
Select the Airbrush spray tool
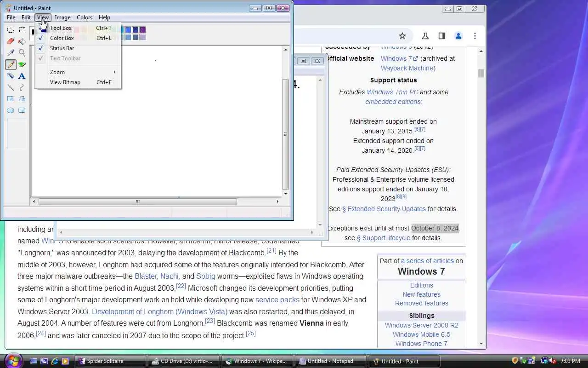[x=11, y=76]
